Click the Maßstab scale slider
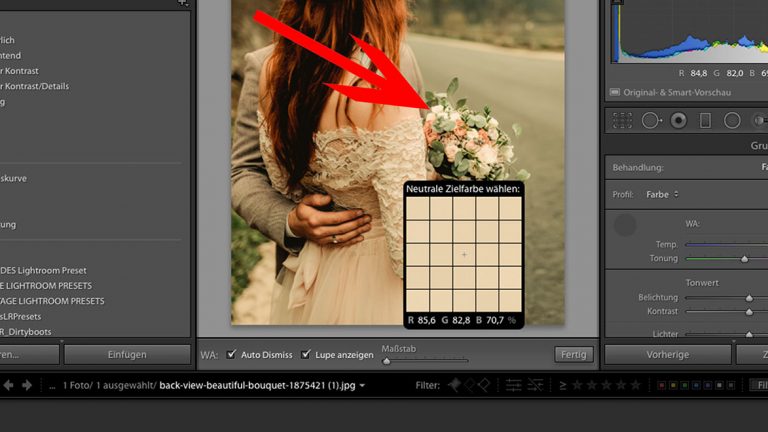This screenshot has width=768, height=432. pyautogui.click(x=425, y=360)
